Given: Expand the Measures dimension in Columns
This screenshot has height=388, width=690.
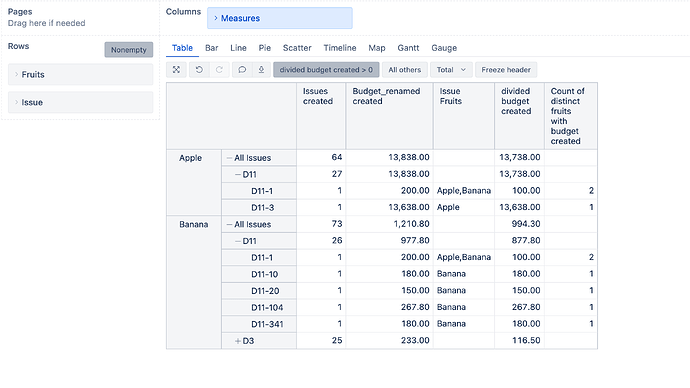Looking at the screenshot, I should pyautogui.click(x=216, y=18).
